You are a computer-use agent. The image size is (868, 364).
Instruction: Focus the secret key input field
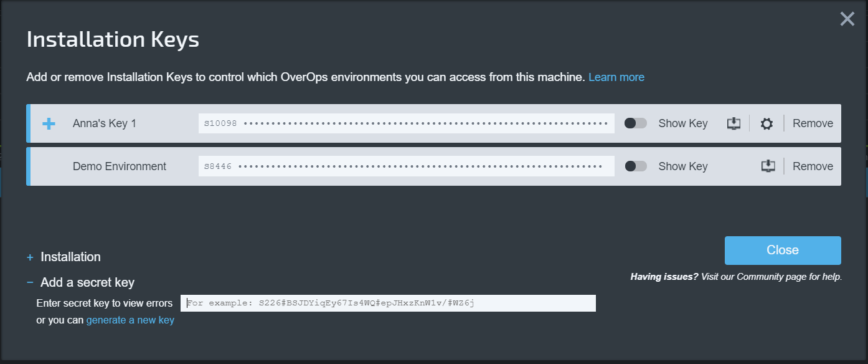point(388,304)
